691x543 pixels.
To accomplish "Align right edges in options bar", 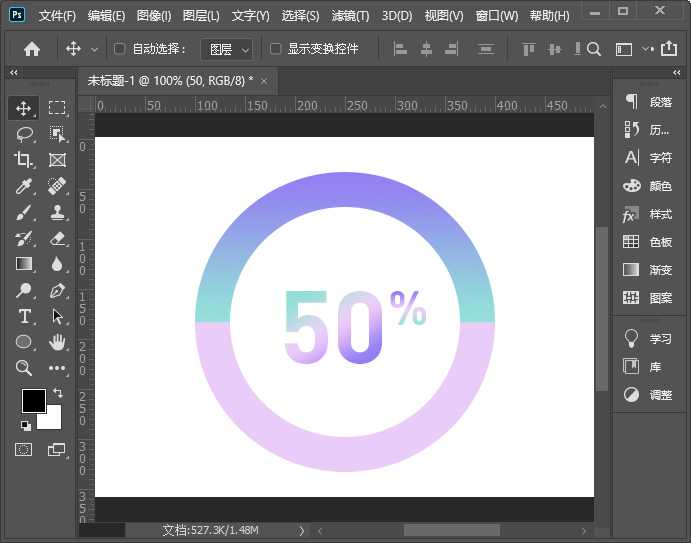I will 451,48.
